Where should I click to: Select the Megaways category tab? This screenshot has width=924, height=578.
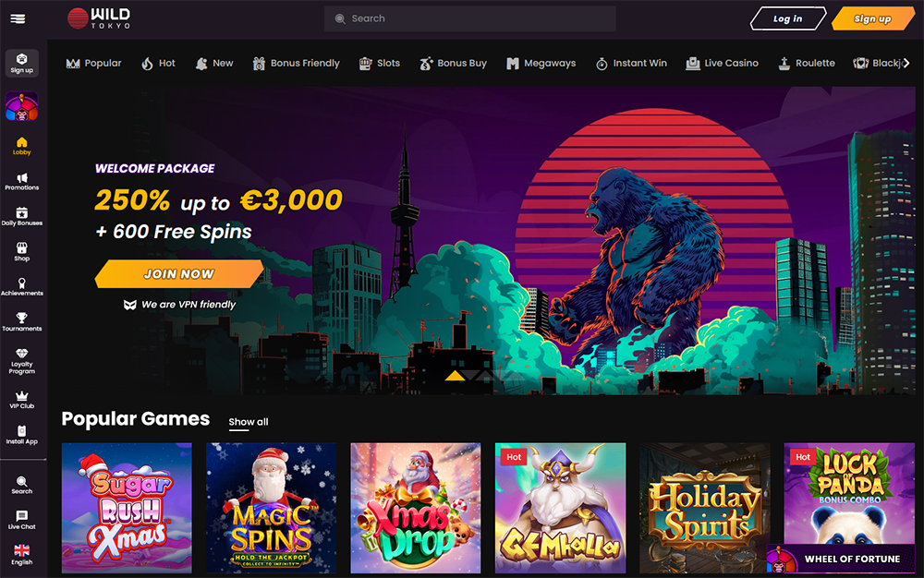[541, 63]
